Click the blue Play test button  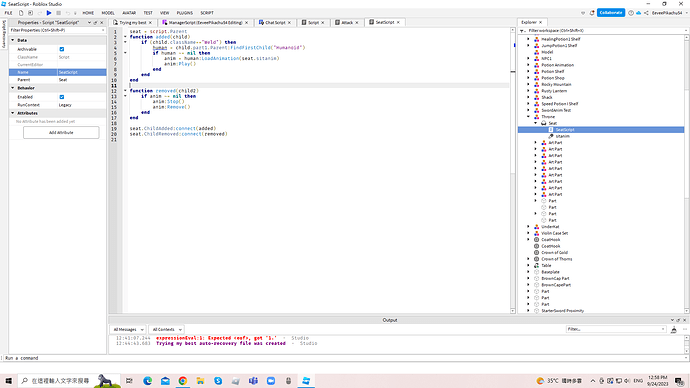point(49,13)
